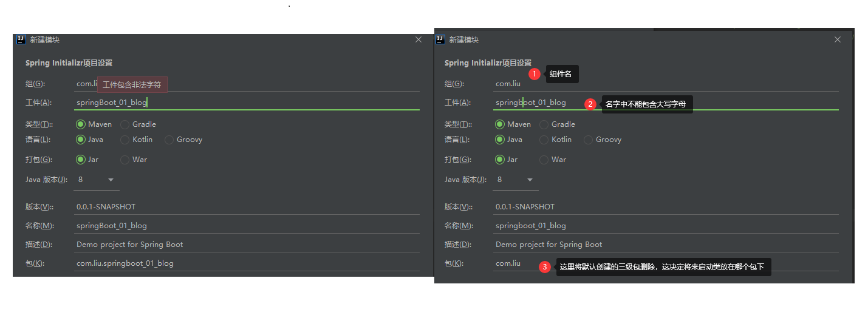868x318 pixels.
Task: Focus the 组 field com.liu in right dialog
Action: 666,84
